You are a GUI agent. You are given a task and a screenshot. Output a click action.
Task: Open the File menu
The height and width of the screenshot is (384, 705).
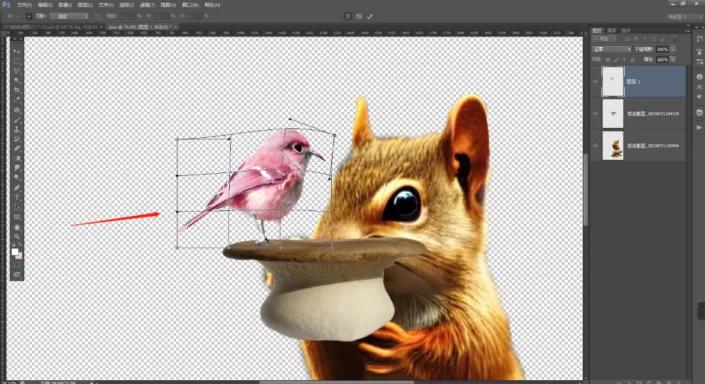pos(24,5)
